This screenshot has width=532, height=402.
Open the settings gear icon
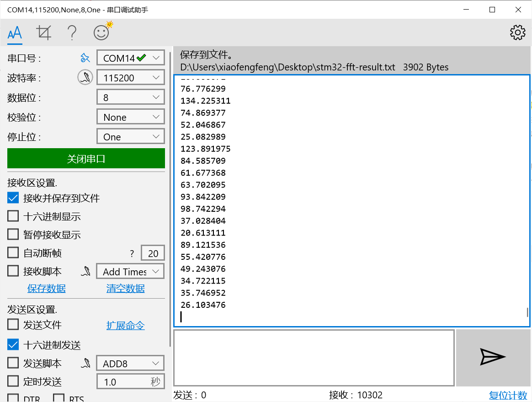(x=517, y=32)
